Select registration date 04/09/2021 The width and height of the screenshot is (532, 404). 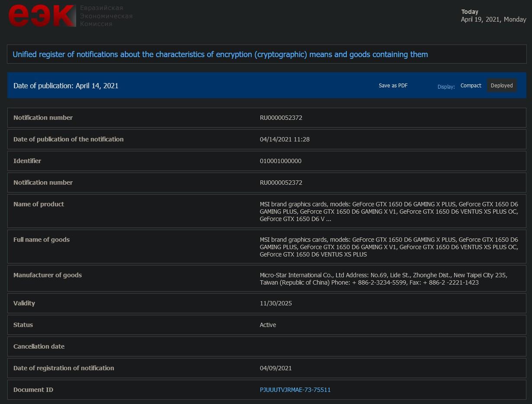coord(276,368)
